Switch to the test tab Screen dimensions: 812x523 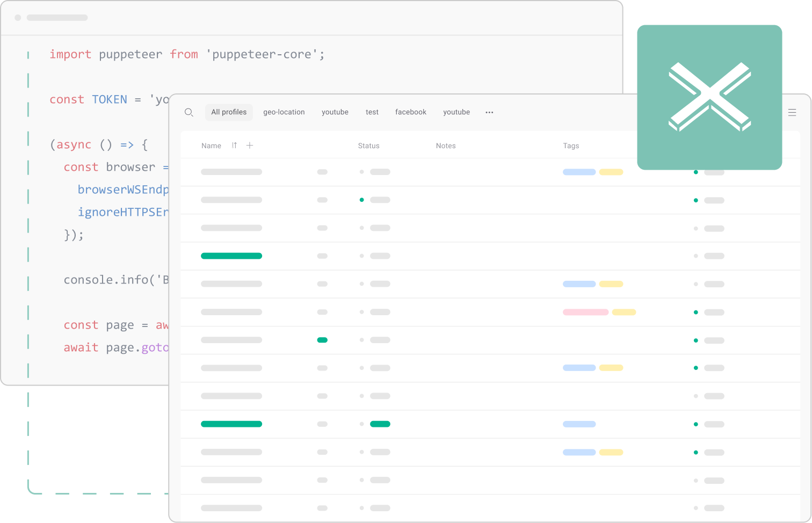372,112
